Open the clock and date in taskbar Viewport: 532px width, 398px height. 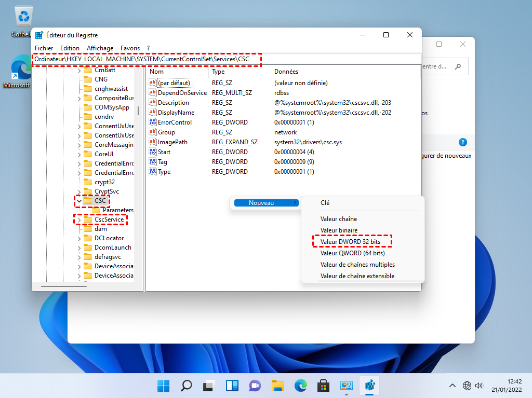click(x=506, y=386)
